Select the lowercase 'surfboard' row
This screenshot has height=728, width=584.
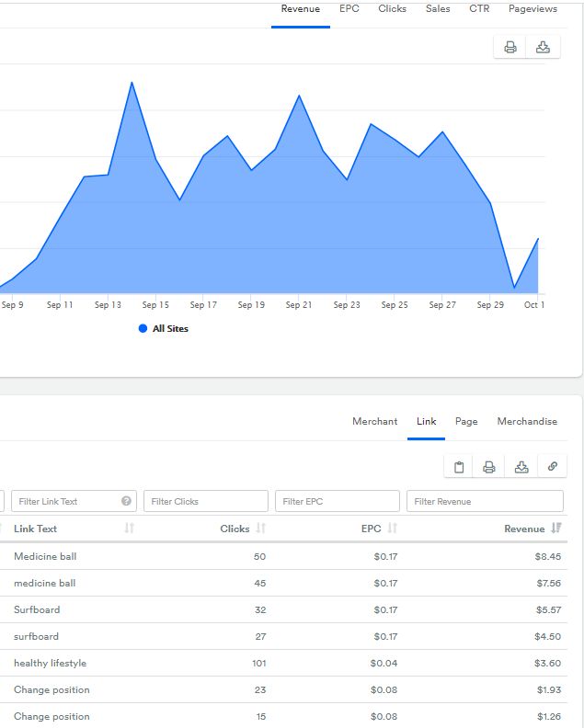283,636
